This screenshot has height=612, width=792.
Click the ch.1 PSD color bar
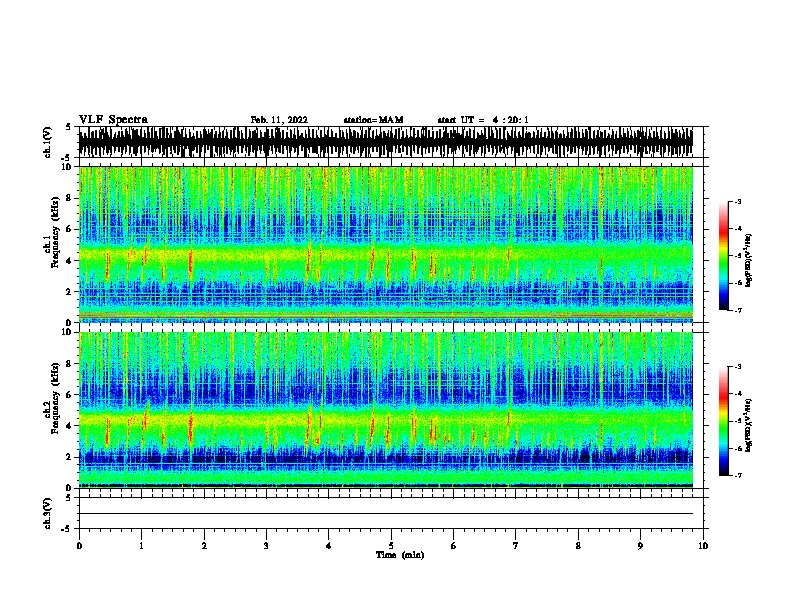(x=724, y=256)
